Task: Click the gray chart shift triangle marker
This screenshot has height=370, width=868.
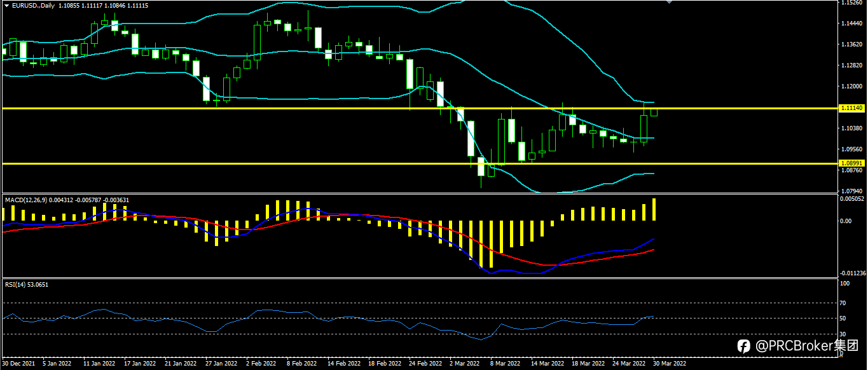Action: pos(668,2)
